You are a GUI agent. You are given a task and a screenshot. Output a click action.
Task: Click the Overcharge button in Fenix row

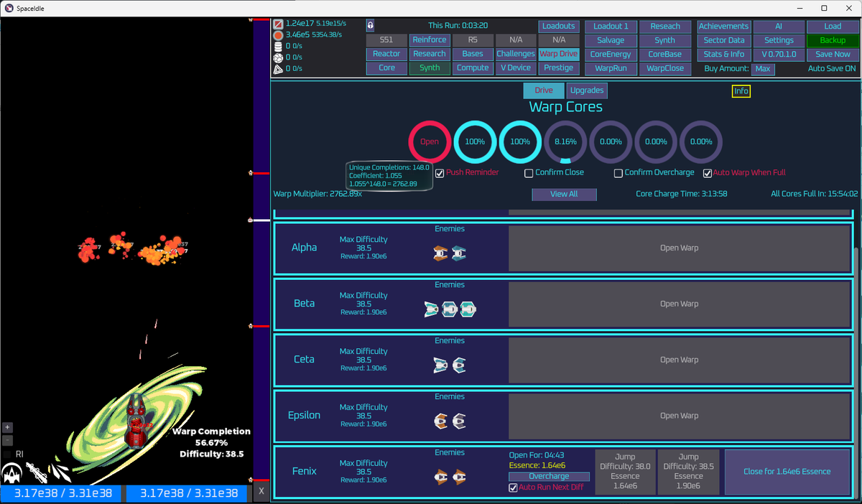(550, 476)
